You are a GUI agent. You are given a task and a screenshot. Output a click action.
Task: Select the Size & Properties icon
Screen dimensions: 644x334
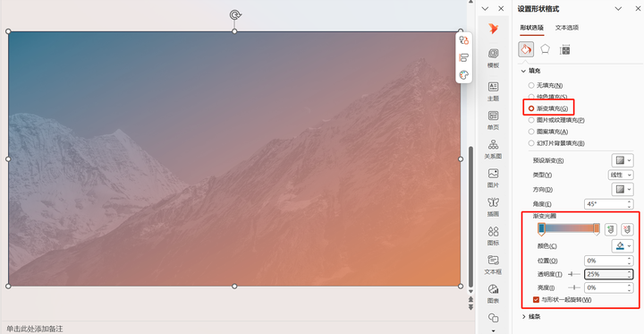click(564, 50)
